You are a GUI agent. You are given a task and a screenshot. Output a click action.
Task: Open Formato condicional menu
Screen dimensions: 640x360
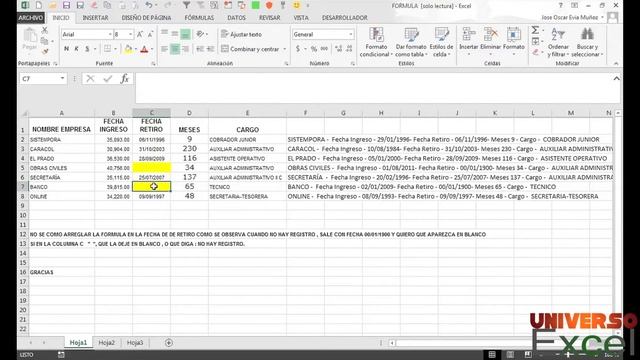pyautogui.click(x=376, y=42)
